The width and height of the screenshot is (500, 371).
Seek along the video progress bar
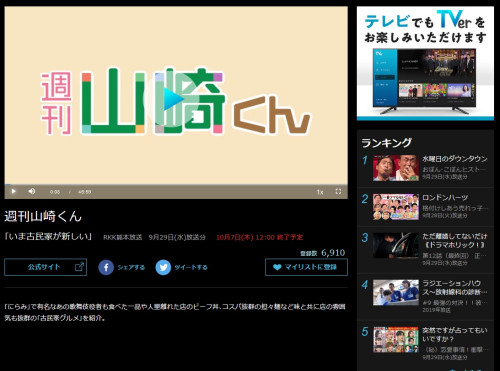coord(176,185)
